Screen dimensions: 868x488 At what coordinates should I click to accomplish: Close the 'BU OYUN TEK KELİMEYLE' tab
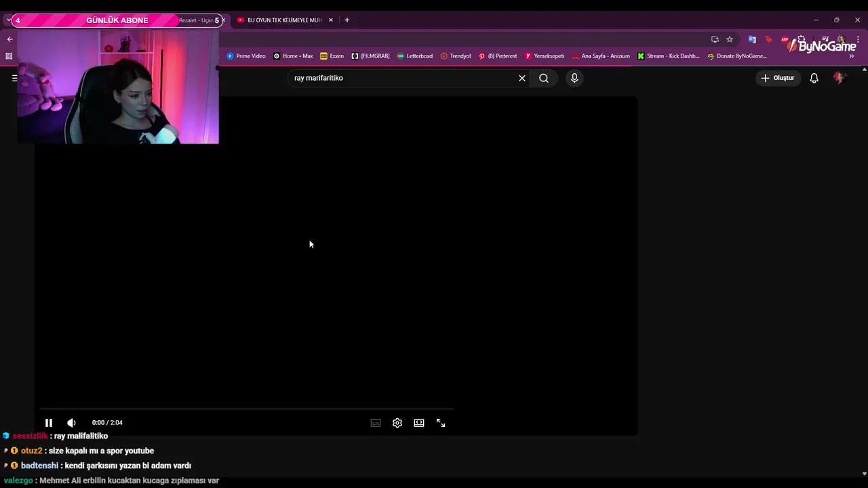331,20
